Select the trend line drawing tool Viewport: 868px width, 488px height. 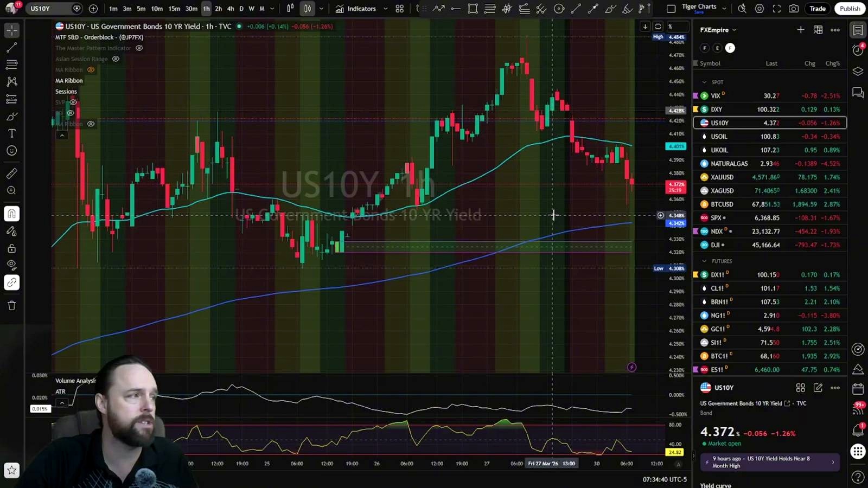pos(11,48)
